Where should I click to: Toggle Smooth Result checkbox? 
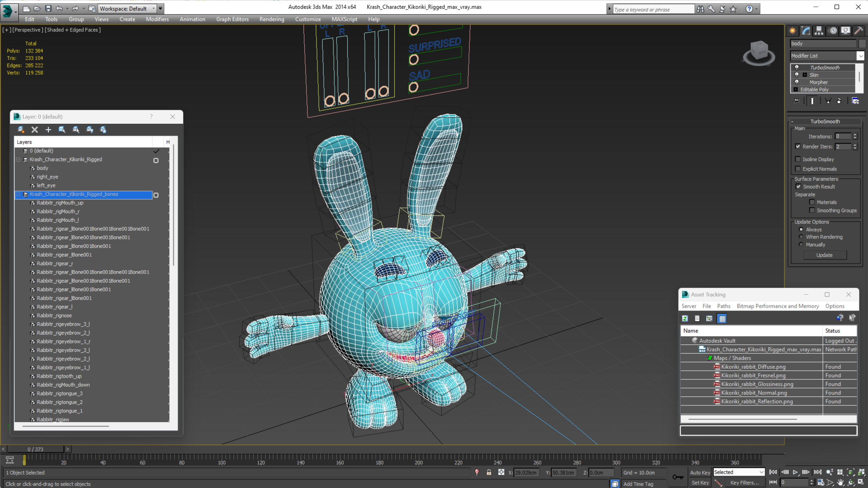(x=798, y=186)
